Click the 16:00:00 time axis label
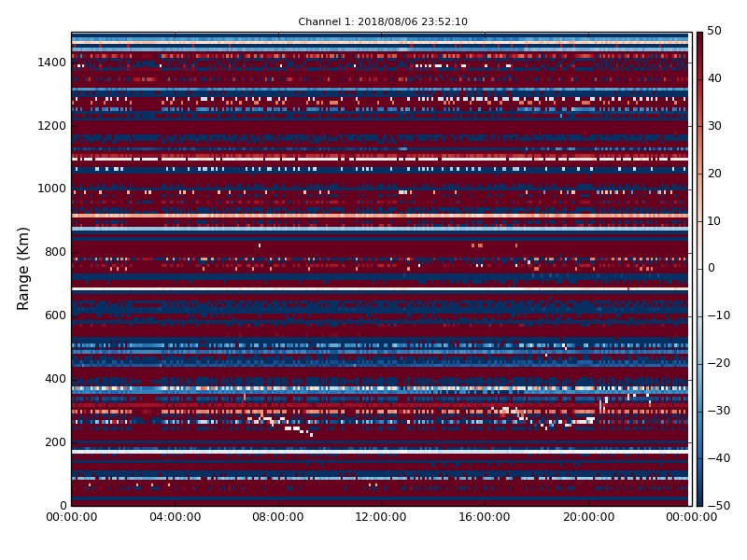The width and height of the screenshot is (747, 560). [x=485, y=517]
